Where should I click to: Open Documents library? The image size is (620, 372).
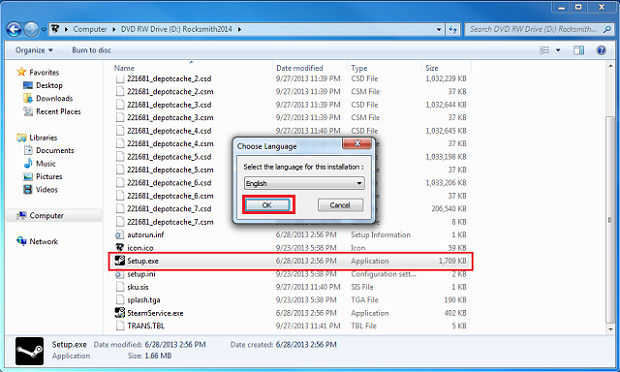[55, 151]
